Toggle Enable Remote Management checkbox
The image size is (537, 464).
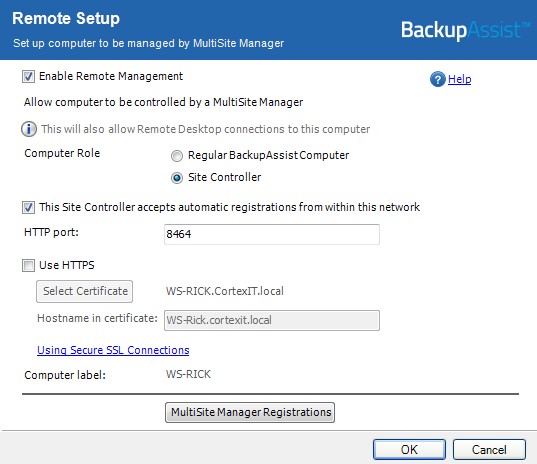[x=28, y=76]
